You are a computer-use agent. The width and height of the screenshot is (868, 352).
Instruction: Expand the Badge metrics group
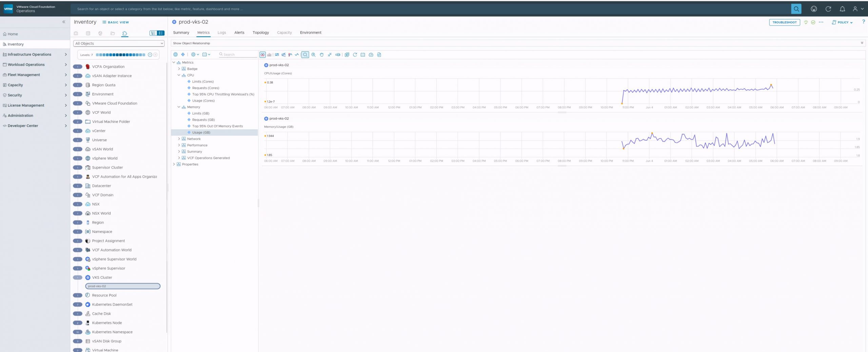[x=179, y=69]
